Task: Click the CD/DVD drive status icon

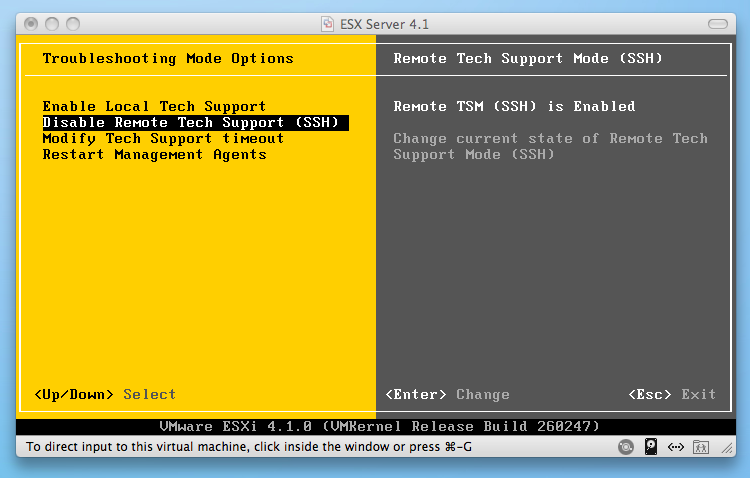Action: coord(626,447)
